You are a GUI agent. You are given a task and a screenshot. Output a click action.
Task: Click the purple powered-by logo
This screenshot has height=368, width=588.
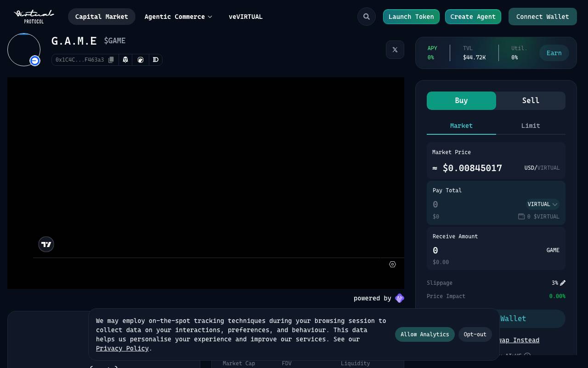pyautogui.click(x=400, y=298)
